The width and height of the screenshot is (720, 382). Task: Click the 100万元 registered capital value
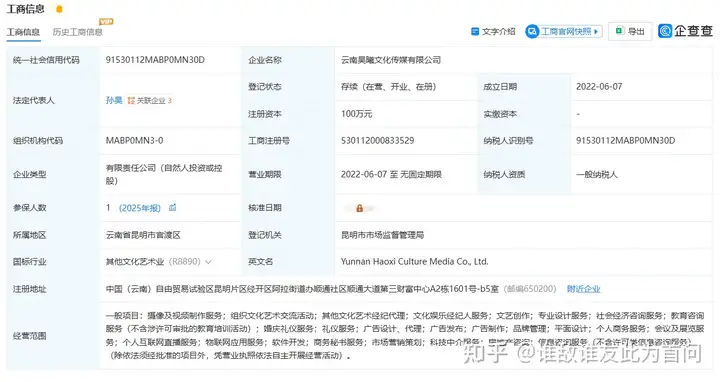pos(356,114)
